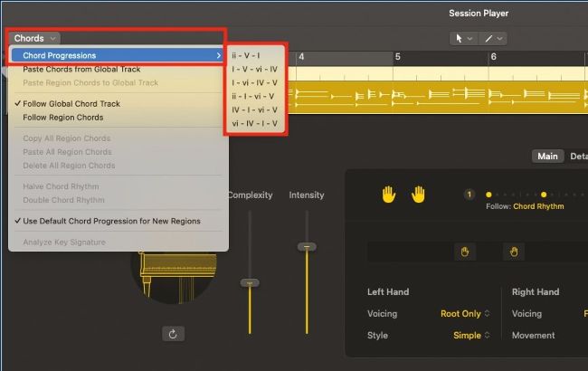Choose the ii - V - I progression
Image resolution: width=588 pixels, height=371 pixels.
tap(245, 55)
